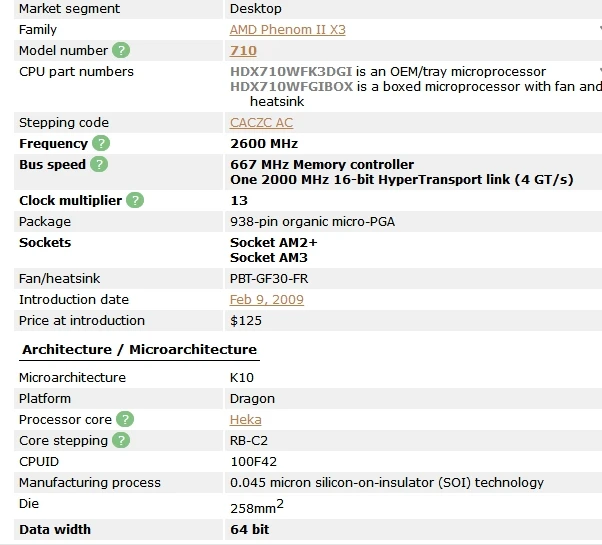Screen dimensions: 602x545
Task: Click the PBT-GF30-FR fan/heatsink value
Action: [x=269, y=279]
